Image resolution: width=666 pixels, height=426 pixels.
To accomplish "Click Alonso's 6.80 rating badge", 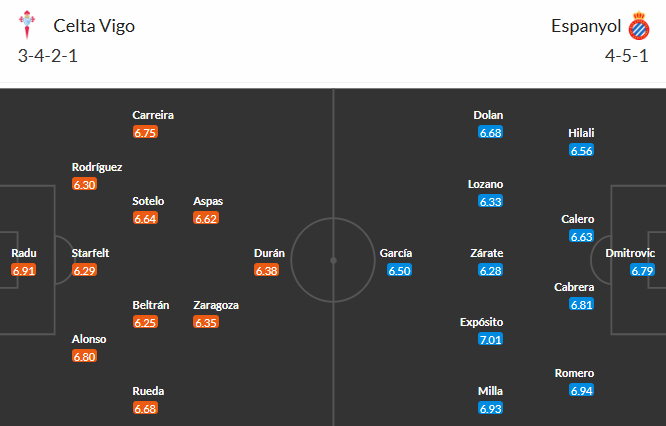I will pyautogui.click(x=85, y=356).
